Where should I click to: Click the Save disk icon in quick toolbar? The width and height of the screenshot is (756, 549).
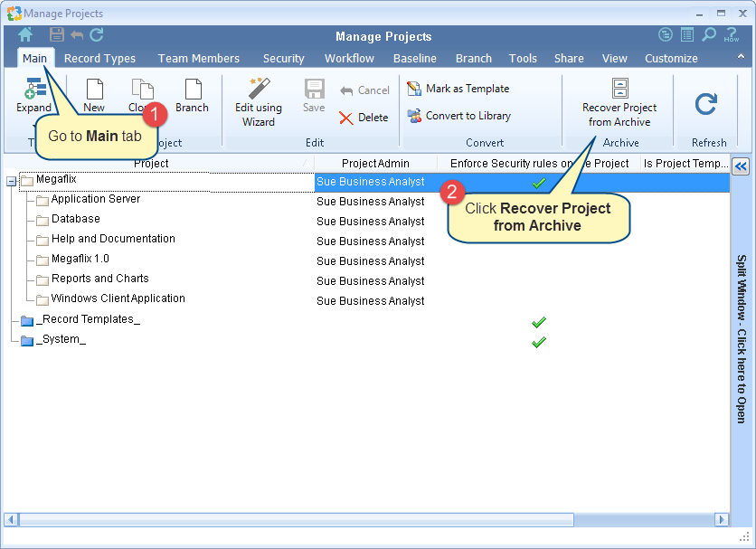(x=57, y=34)
